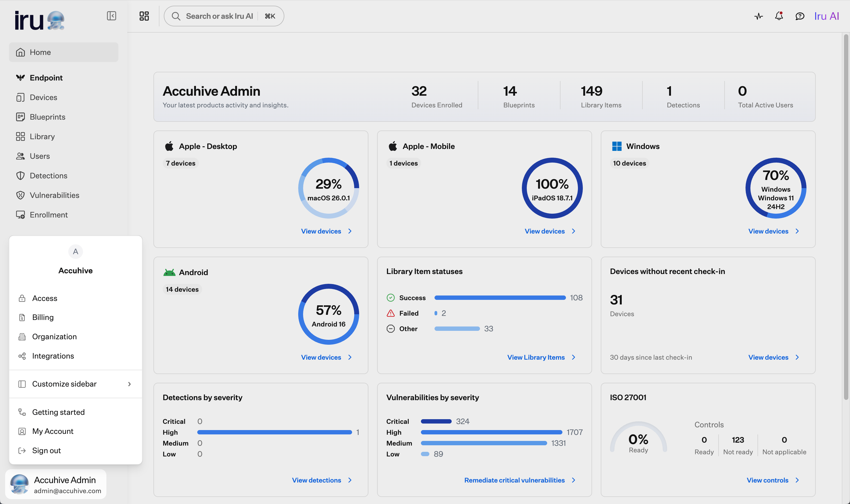Open the Access menu item

[x=75, y=298]
